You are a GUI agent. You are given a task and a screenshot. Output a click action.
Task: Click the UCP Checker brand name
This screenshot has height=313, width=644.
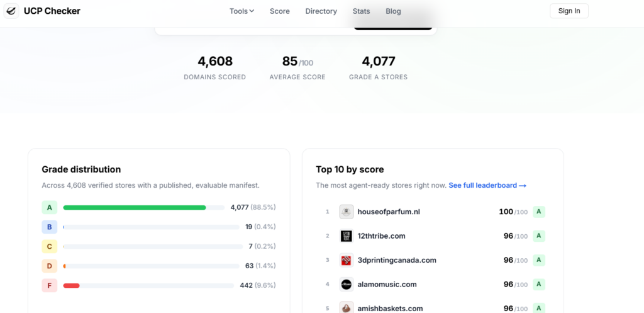(x=52, y=11)
